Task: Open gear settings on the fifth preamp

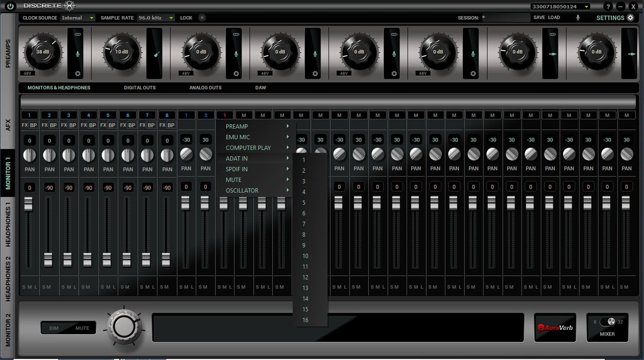Action: click(x=394, y=74)
